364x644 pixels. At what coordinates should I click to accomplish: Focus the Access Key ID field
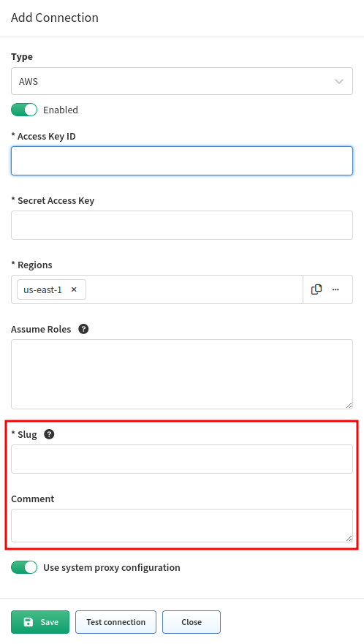182,161
